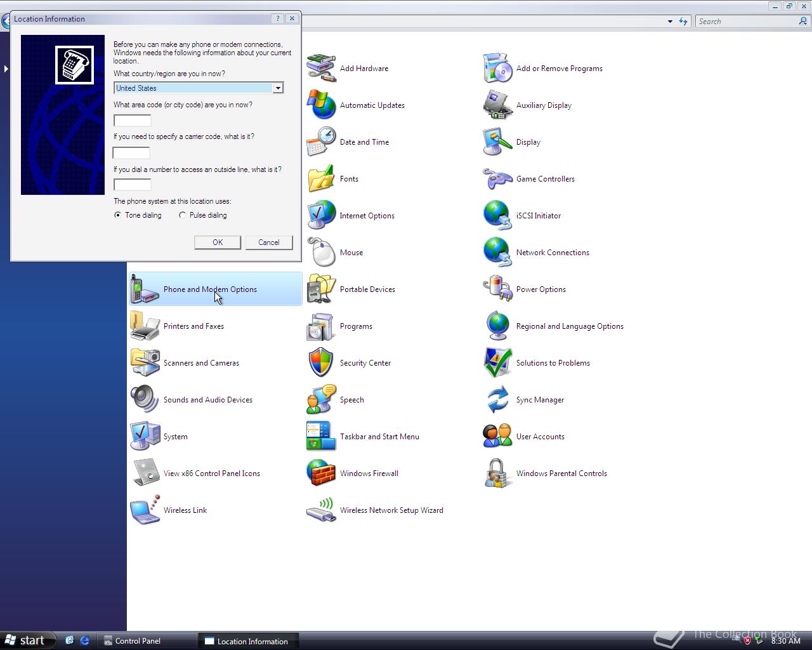812x650 pixels.
Task: Open Taskbar and Start Menu icon
Action: 321,437
